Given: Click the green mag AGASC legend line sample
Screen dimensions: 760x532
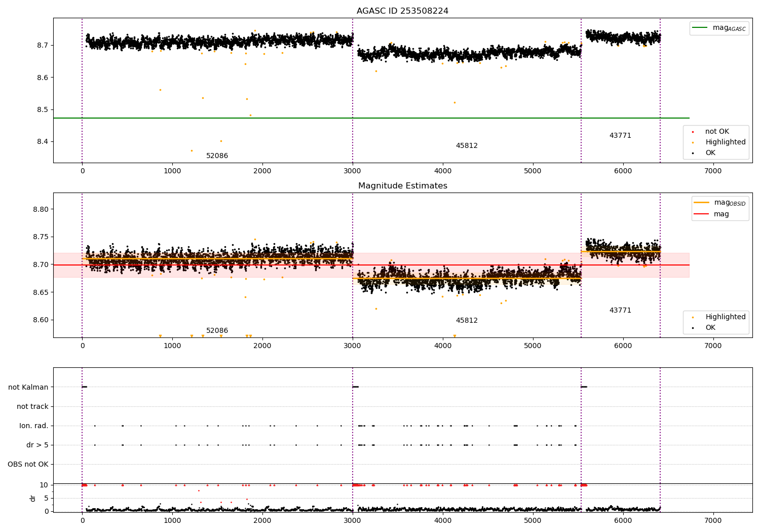Looking at the screenshot, I should click(700, 28).
